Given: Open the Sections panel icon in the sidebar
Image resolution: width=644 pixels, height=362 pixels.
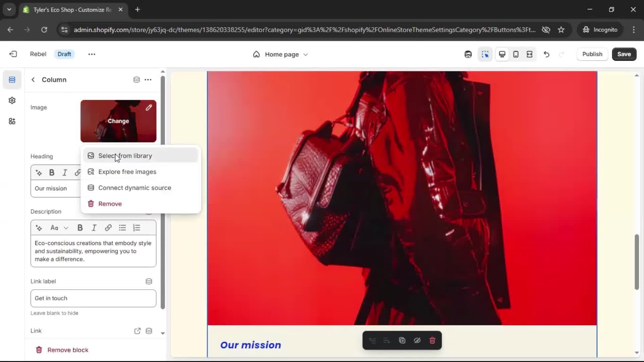Looking at the screenshot, I should click(12, 80).
